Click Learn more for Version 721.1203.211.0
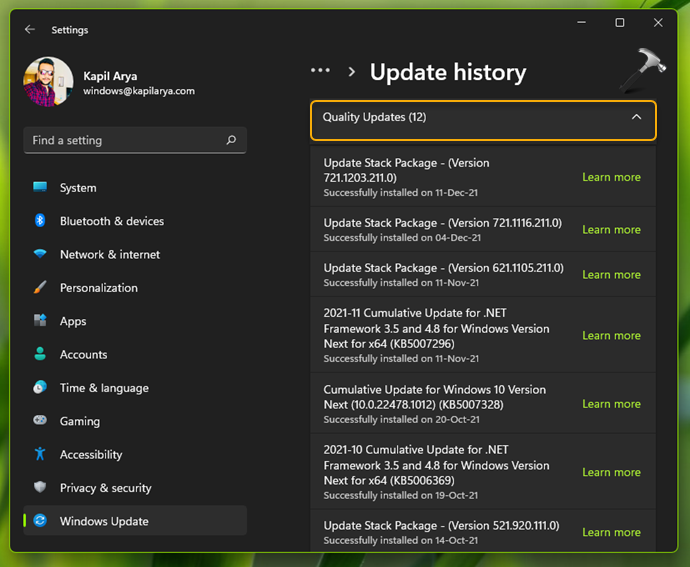Viewport: 690px width, 567px height. point(611,177)
